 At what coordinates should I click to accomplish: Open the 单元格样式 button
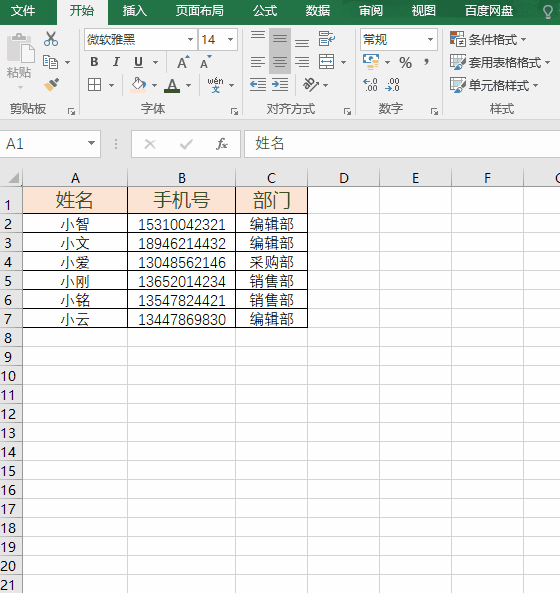coord(494,85)
